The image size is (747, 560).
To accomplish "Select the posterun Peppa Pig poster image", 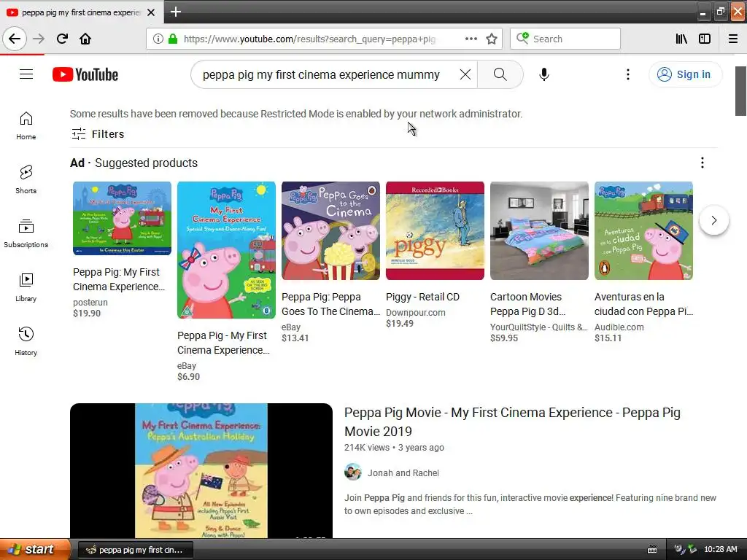I will [122, 218].
